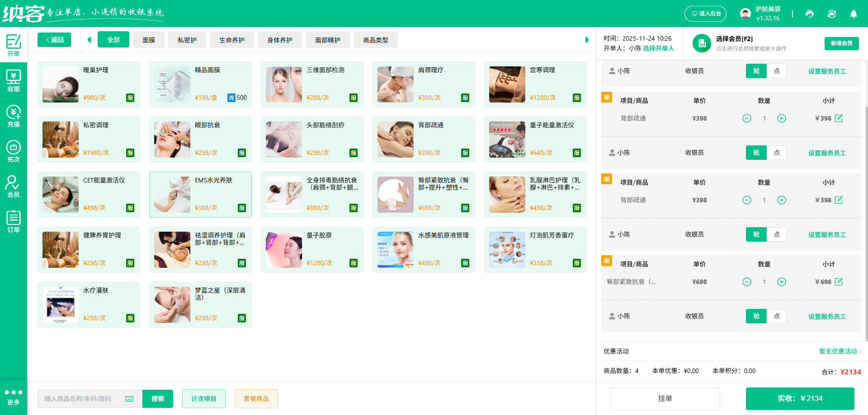The height and width of the screenshot is (415, 868).
Task: Open the 收银 cashier module in the sidebar
Action: [x=14, y=80]
